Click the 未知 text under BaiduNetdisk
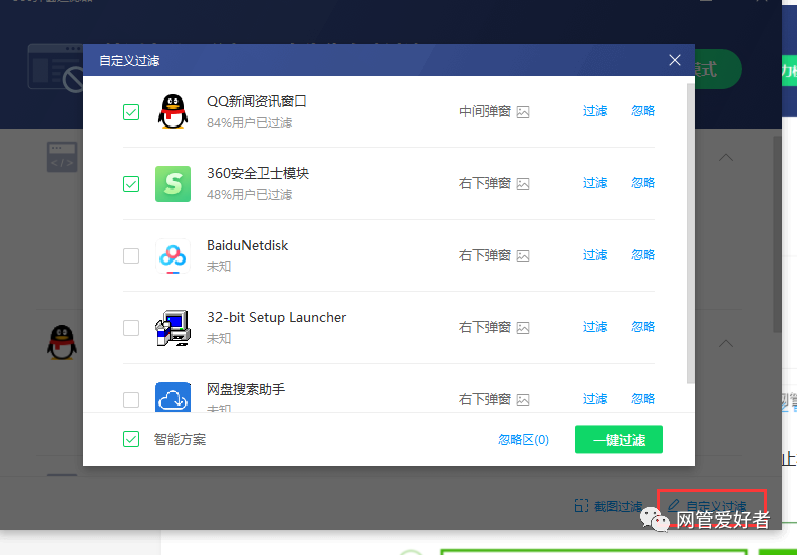The height and width of the screenshot is (555, 797). (x=219, y=267)
